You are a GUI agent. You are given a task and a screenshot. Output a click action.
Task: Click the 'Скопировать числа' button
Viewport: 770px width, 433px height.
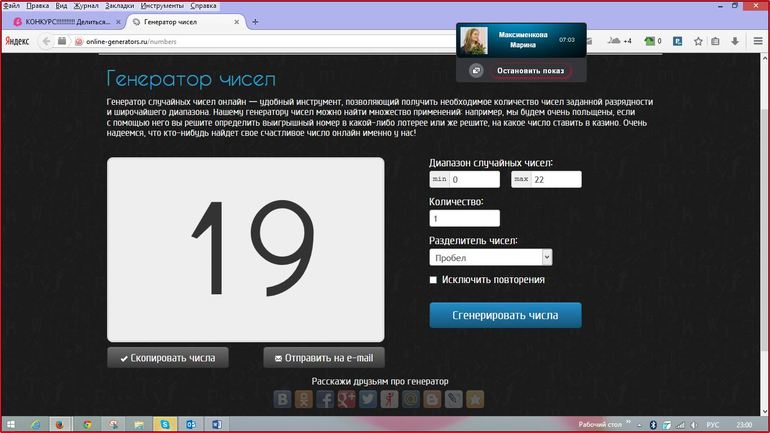pyautogui.click(x=168, y=358)
